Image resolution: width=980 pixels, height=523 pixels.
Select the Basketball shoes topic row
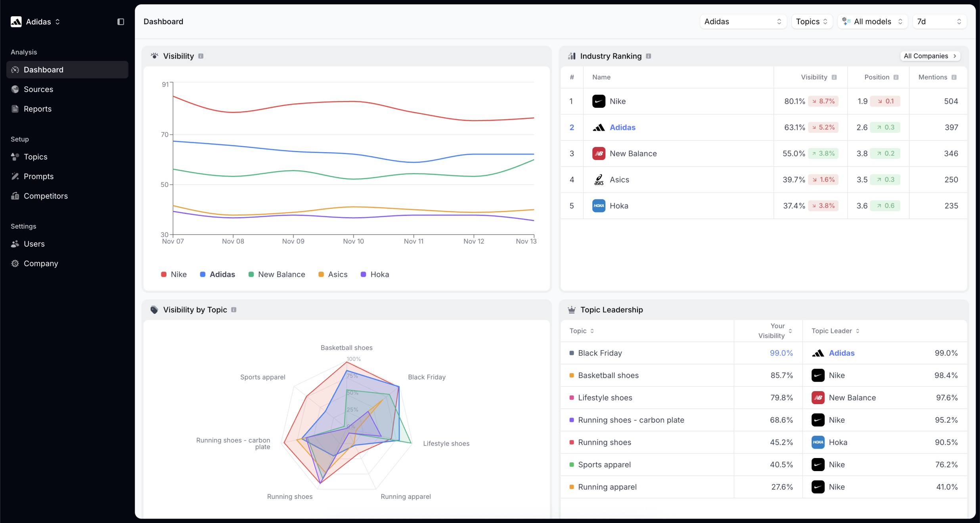[764, 376]
